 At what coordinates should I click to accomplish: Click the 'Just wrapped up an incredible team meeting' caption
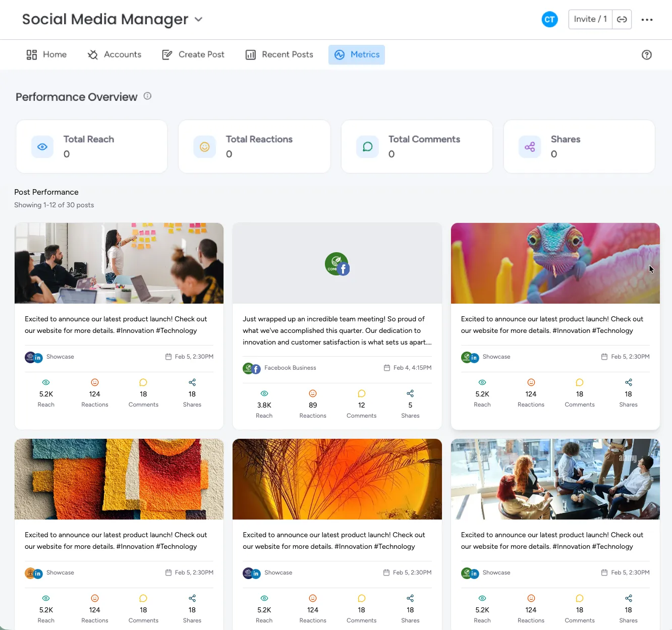337,330
